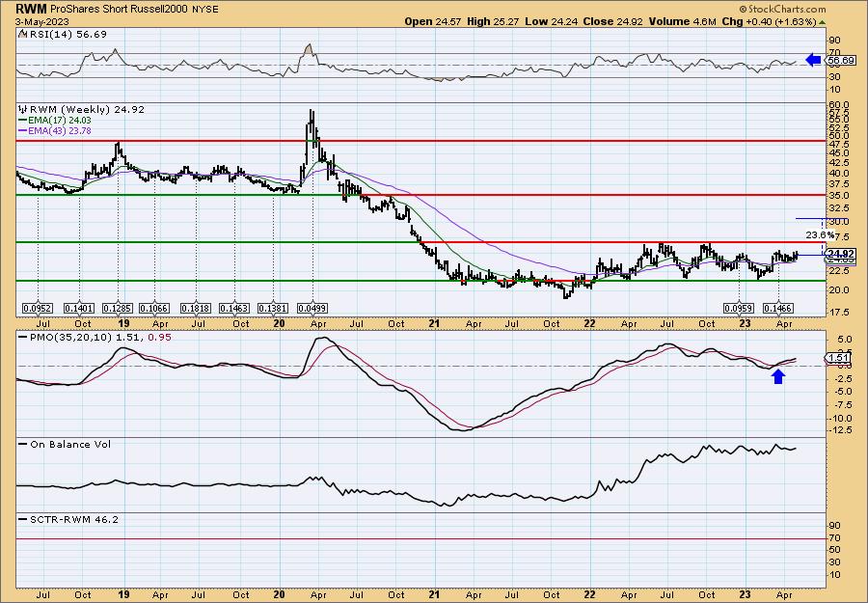Viewport: 868px width, 603px height.
Task: Click the 0.1463 cycle value box
Action: point(234,308)
